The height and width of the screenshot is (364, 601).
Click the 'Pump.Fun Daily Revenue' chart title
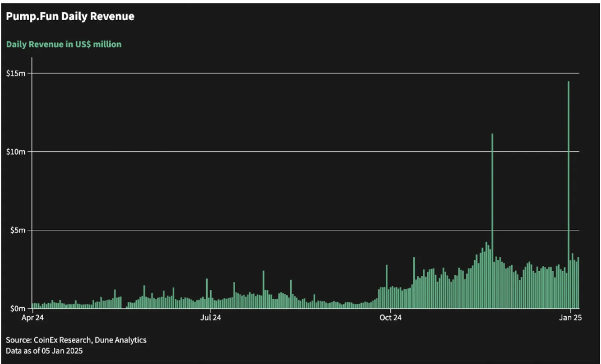70,17
